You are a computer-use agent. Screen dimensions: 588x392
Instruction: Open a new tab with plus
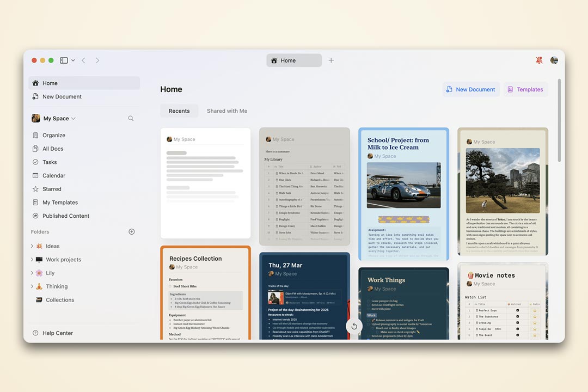331,60
